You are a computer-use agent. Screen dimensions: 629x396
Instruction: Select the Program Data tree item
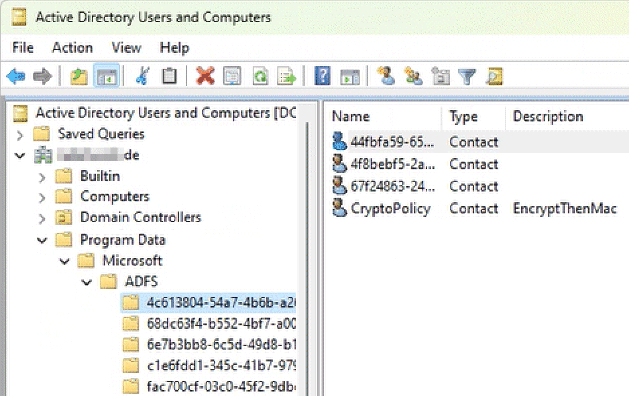pos(123,240)
